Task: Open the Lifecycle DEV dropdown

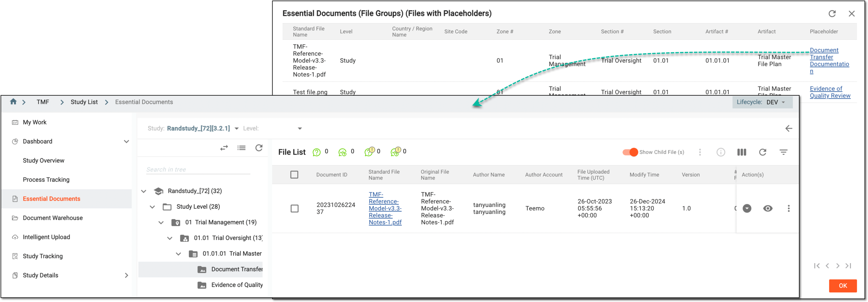Action: (762, 102)
